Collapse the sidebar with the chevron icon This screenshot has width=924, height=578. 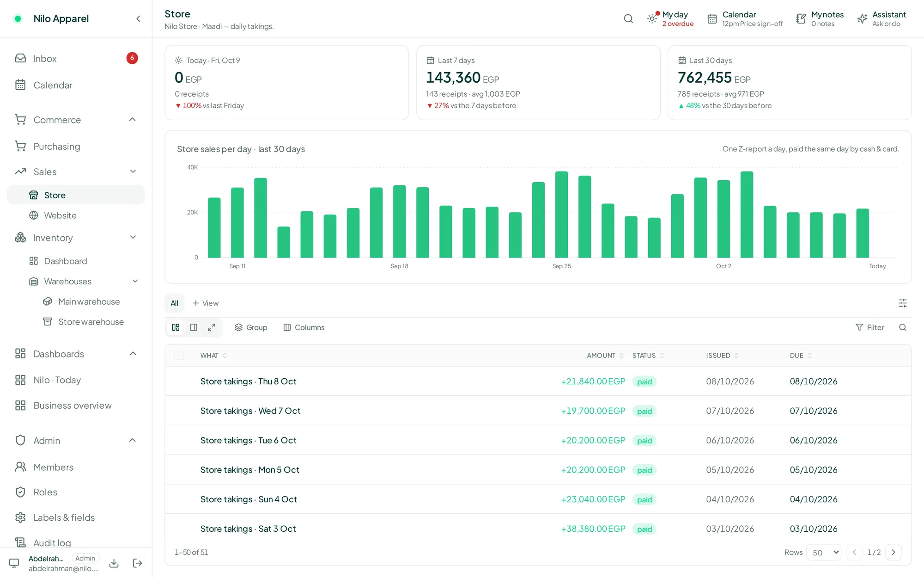138,18
